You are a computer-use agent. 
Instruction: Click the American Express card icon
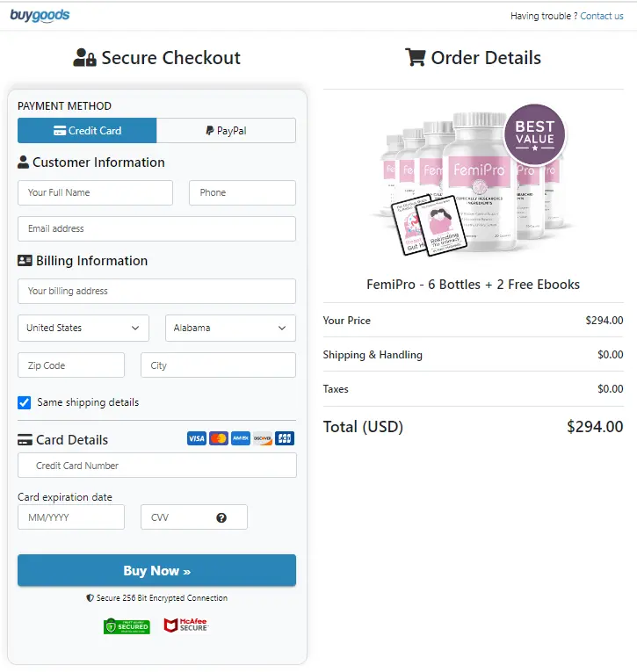[x=240, y=438]
